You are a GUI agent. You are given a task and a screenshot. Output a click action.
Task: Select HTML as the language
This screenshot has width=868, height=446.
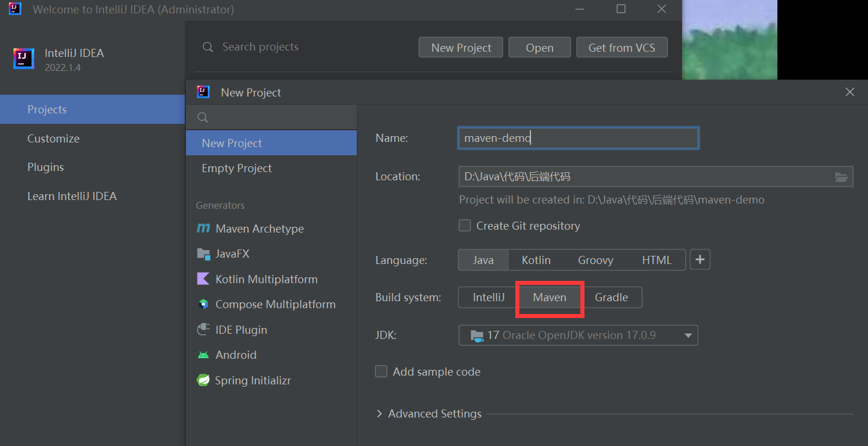click(657, 260)
